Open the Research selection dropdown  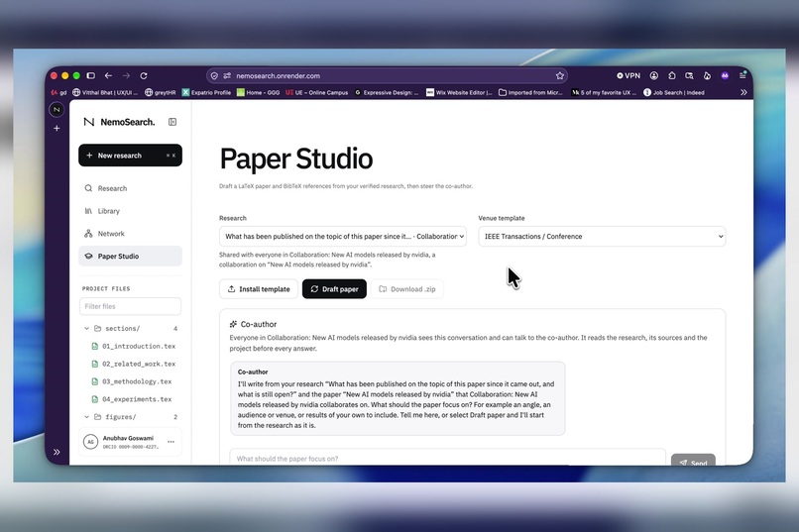tap(343, 236)
